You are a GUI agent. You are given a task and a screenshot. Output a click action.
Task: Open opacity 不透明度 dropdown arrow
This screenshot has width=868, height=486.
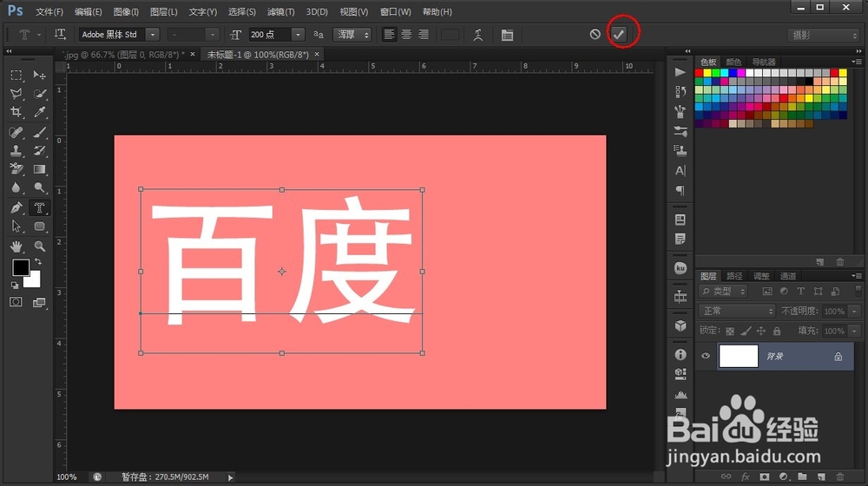pyautogui.click(x=854, y=311)
